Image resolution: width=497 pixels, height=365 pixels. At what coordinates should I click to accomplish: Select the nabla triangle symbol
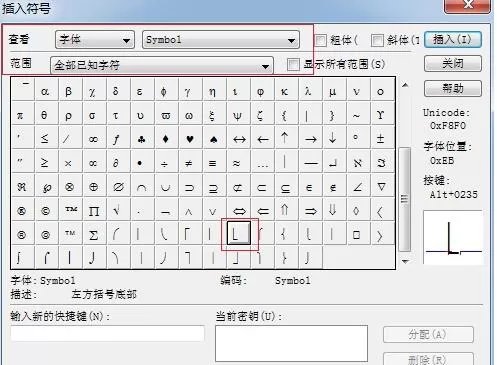pos(382,186)
